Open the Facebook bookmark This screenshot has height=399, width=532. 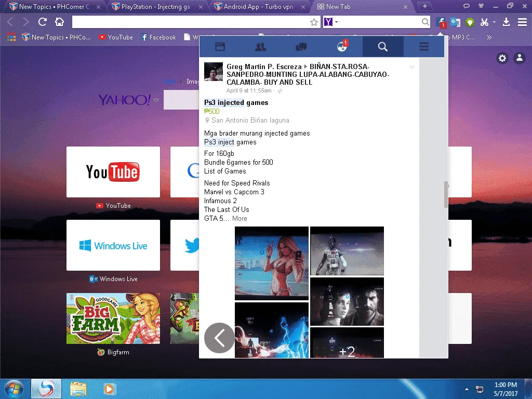pos(158,37)
